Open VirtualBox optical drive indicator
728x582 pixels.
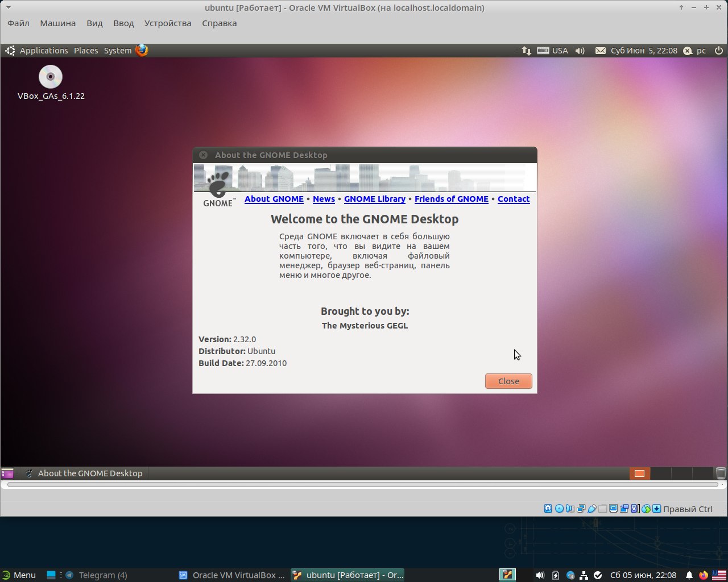559,509
